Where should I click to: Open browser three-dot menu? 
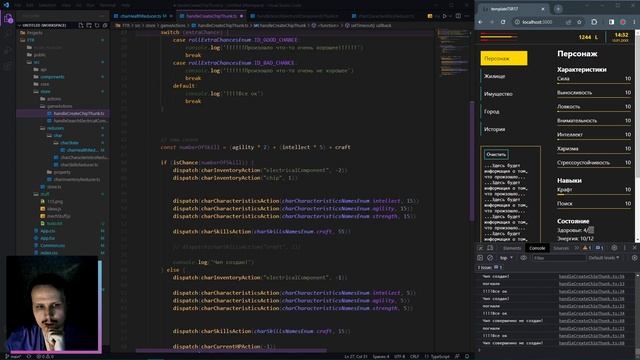(635, 22)
